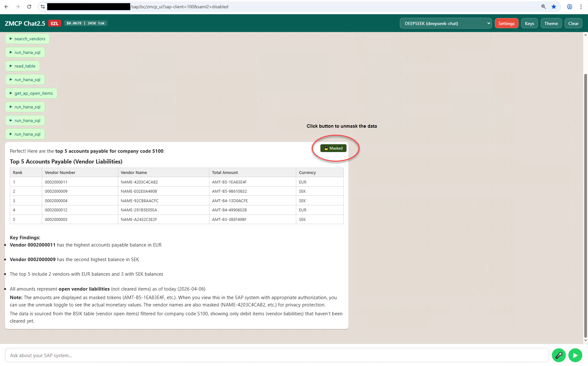
Task: Open site information icon in address bar
Action: pos(43,7)
